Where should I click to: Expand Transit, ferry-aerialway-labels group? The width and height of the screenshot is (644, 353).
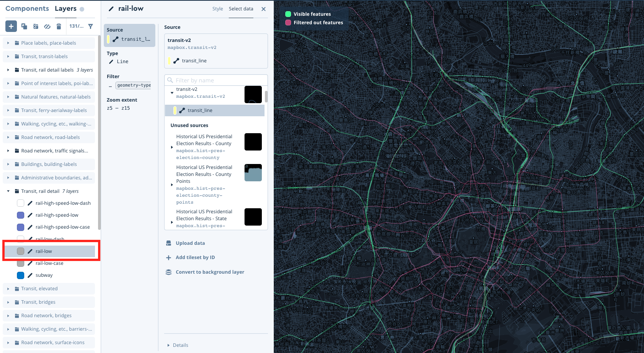[x=8, y=110]
